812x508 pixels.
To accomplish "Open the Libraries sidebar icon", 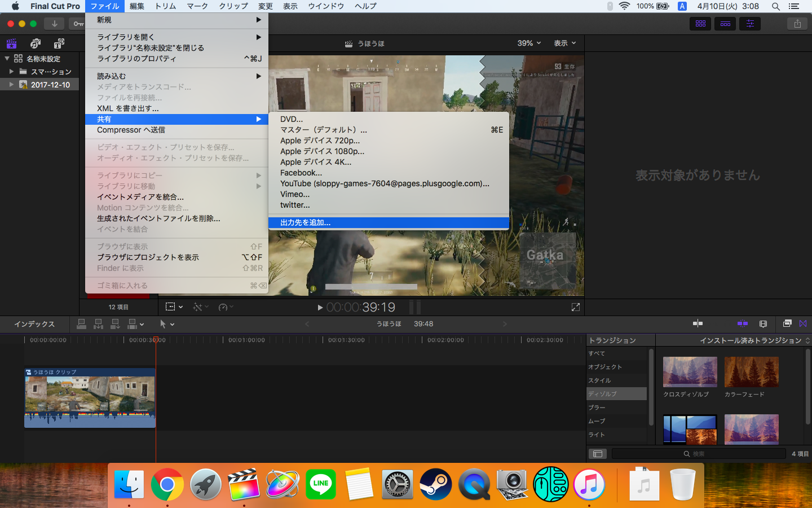I will [11, 43].
